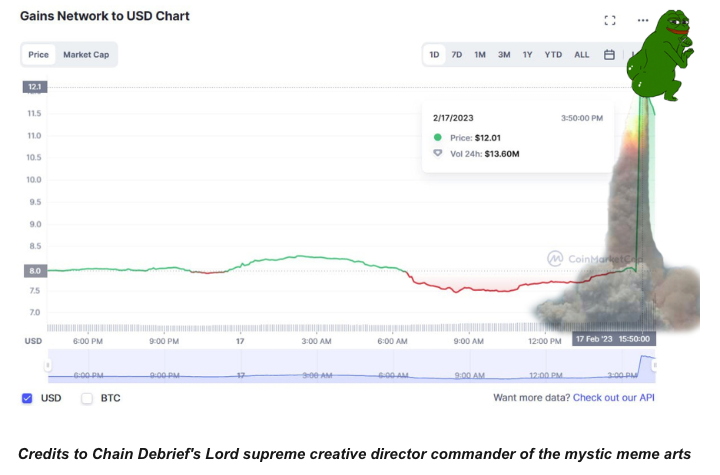Click the $13.60M volume value in tooltip

coord(502,154)
